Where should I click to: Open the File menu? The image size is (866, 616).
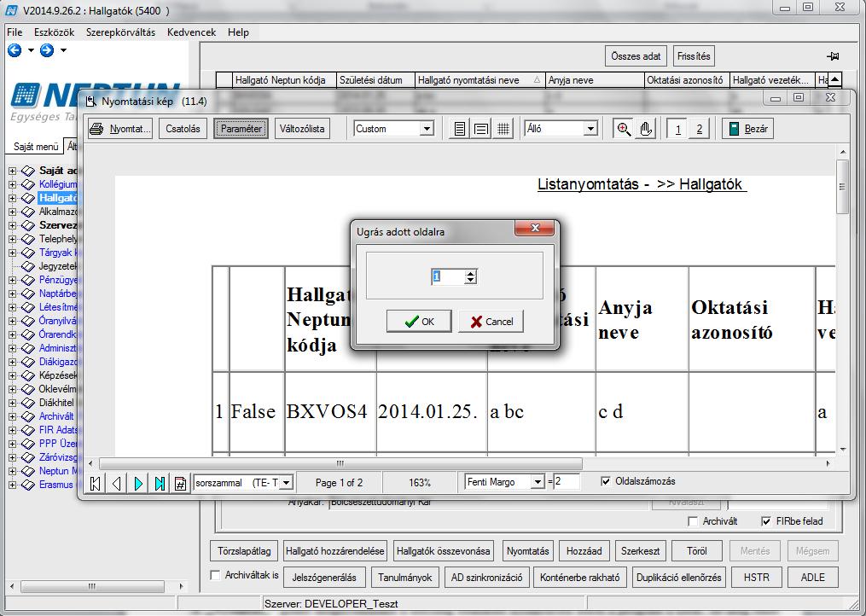click(15, 32)
